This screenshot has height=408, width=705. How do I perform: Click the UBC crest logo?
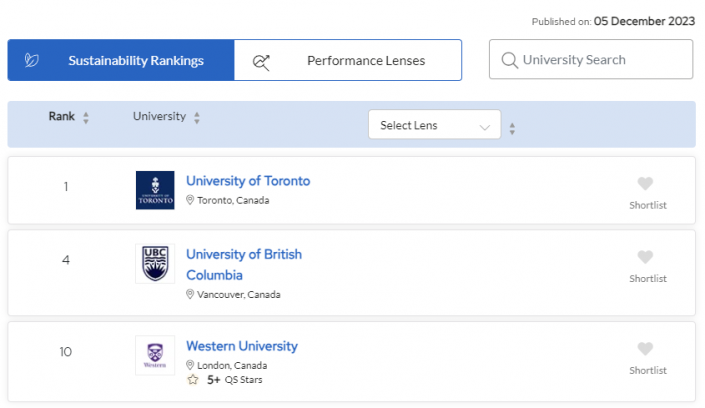(155, 264)
